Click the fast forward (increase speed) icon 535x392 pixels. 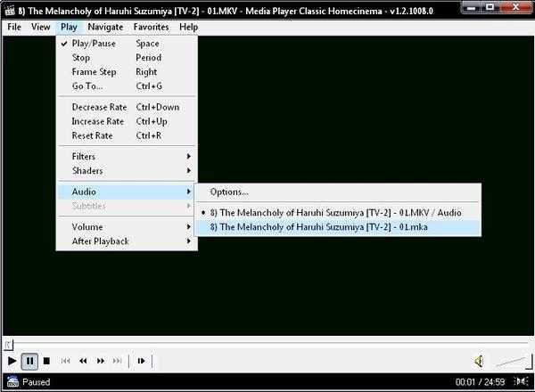(x=101, y=361)
